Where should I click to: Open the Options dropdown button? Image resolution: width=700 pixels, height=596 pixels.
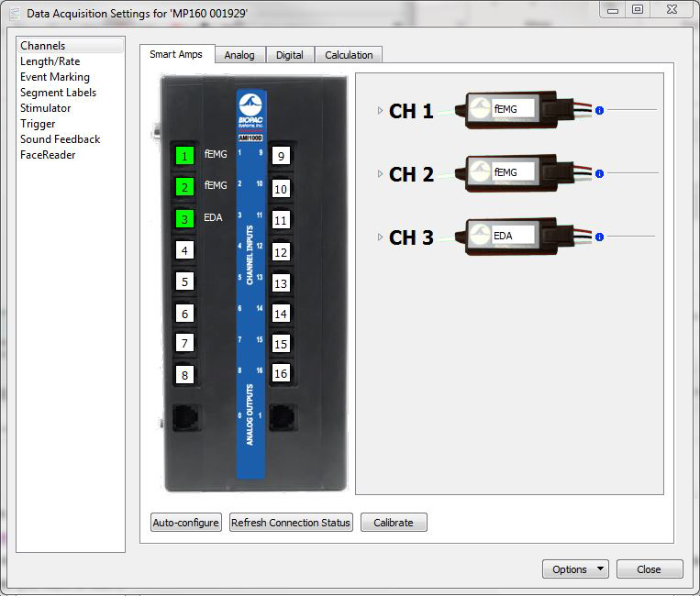pos(575,569)
